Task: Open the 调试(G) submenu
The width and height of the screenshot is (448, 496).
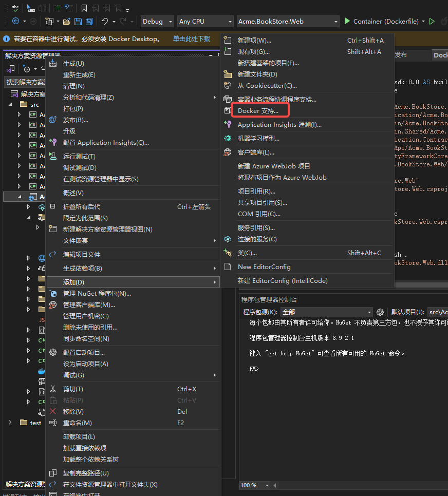Action: click(x=133, y=375)
